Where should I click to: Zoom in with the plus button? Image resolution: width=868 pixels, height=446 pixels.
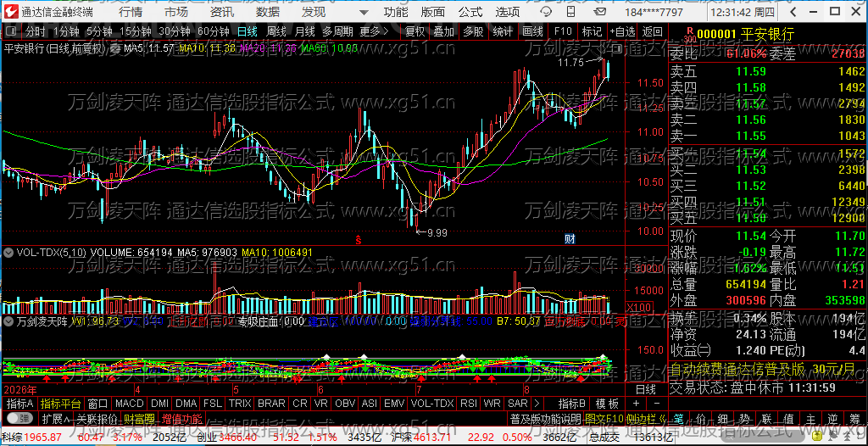[x=636, y=404]
